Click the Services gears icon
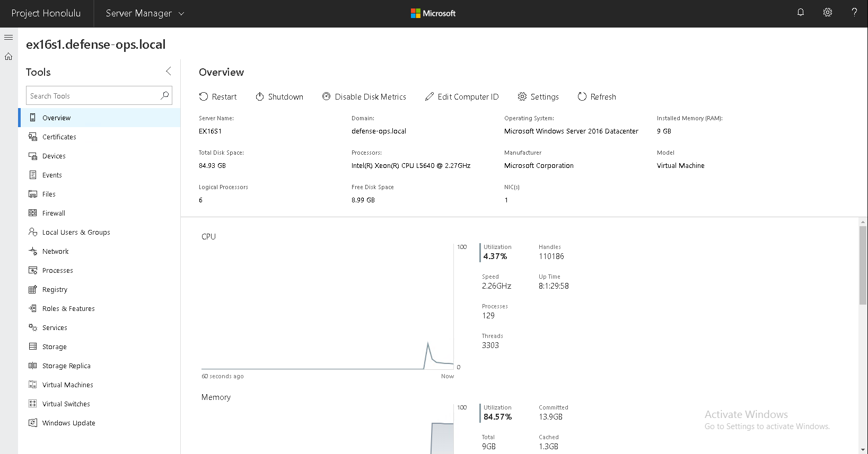 pos(33,327)
